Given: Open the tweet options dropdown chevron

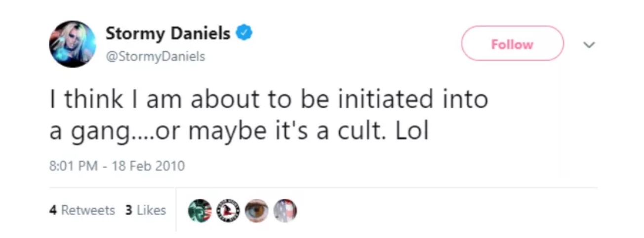Looking at the screenshot, I should pyautogui.click(x=588, y=45).
